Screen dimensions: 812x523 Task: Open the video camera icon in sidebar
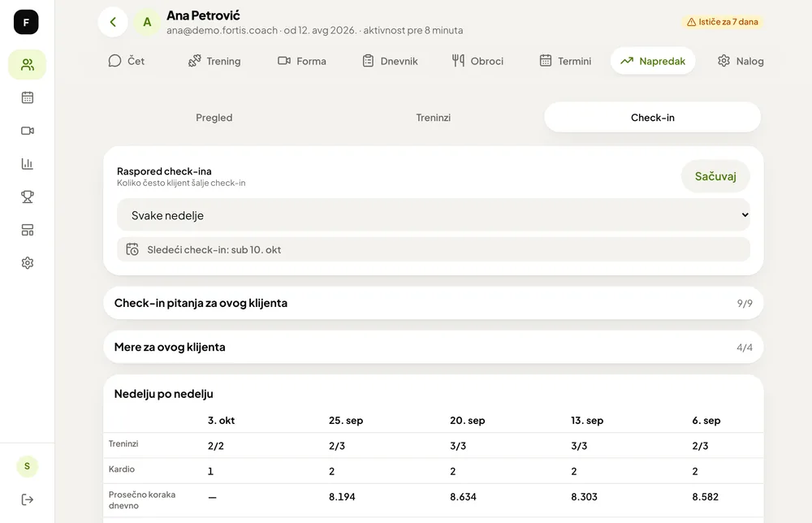[x=27, y=131]
